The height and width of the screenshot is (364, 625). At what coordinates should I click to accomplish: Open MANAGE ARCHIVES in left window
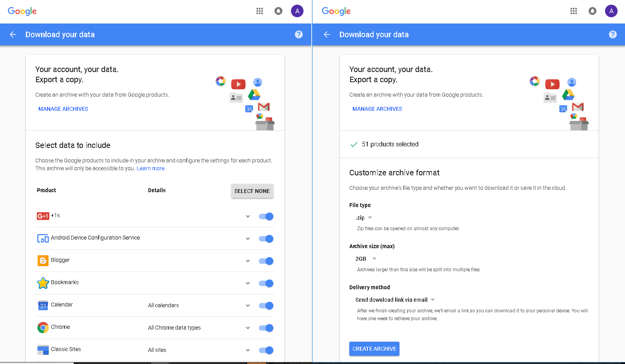pos(63,109)
